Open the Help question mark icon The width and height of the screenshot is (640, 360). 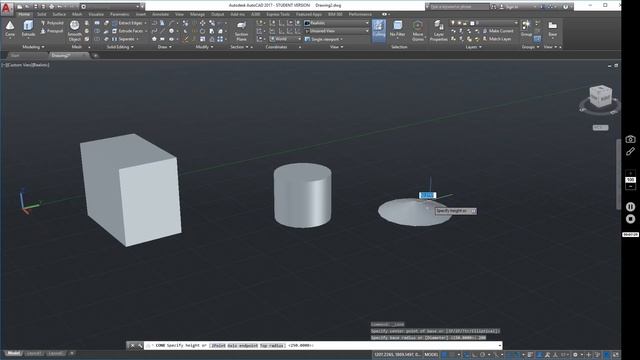[x=565, y=7]
